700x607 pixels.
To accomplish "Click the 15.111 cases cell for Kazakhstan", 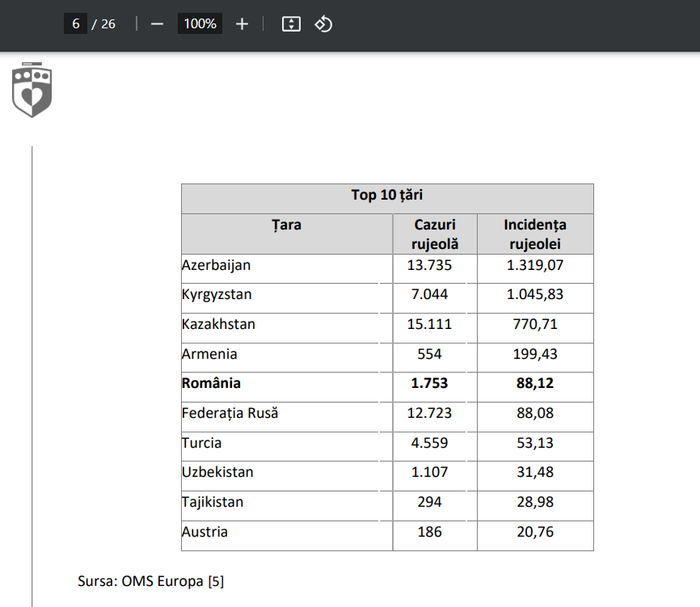I will [429, 324].
